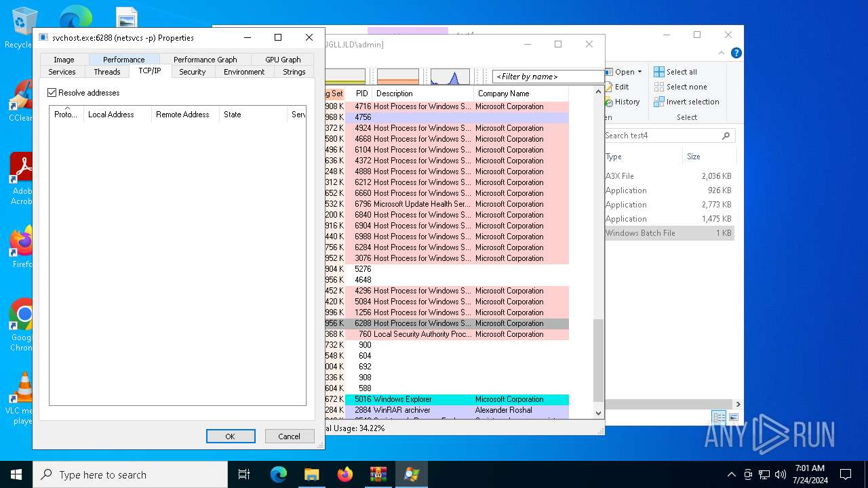Open the Performance tab
Image resolution: width=868 pixels, height=488 pixels.
(123, 60)
